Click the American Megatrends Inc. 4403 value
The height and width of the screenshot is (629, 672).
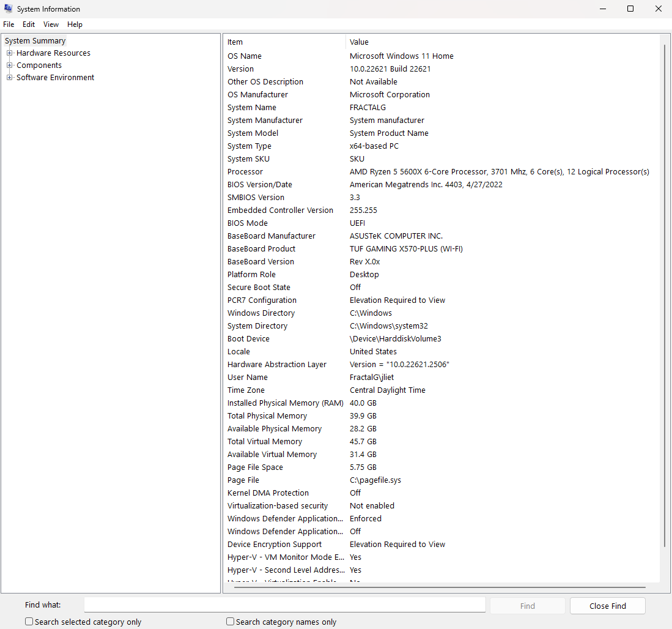(426, 185)
